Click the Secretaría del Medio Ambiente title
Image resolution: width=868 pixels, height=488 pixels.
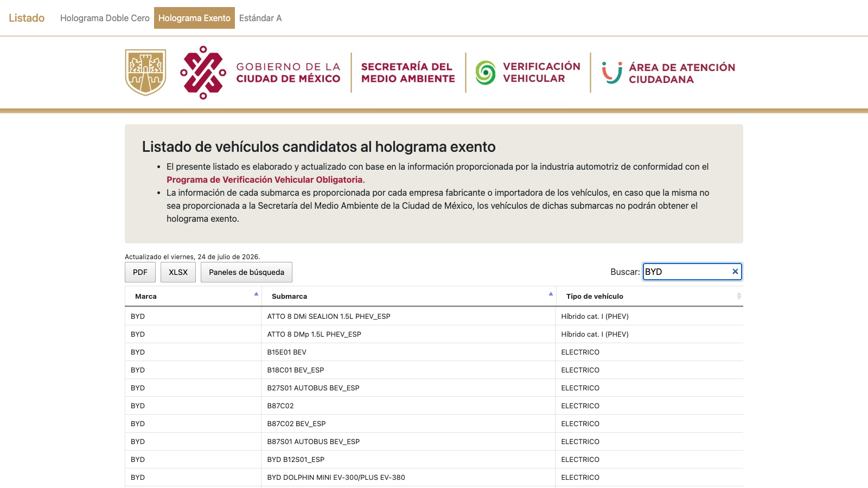(x=408, y=73)
